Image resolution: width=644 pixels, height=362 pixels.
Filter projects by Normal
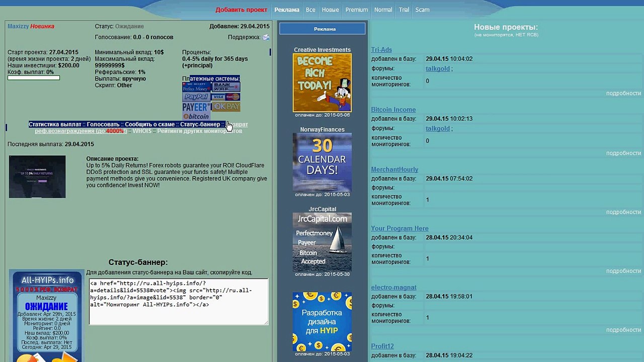tap(383, 10)
